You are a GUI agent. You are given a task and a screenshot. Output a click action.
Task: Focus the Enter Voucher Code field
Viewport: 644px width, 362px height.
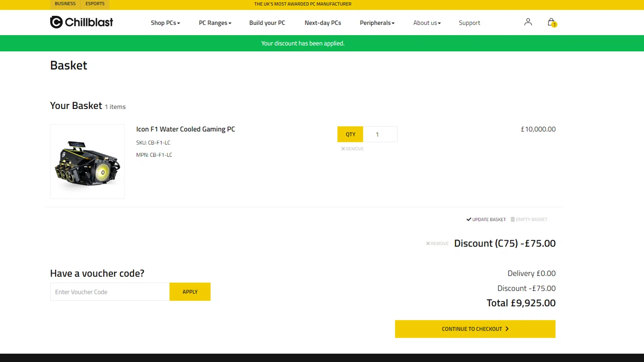pos(110,292)
